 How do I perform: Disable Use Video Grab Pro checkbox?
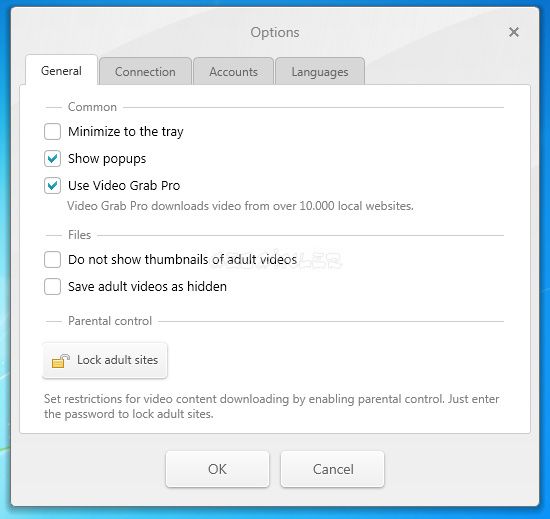tap(52, 186)
